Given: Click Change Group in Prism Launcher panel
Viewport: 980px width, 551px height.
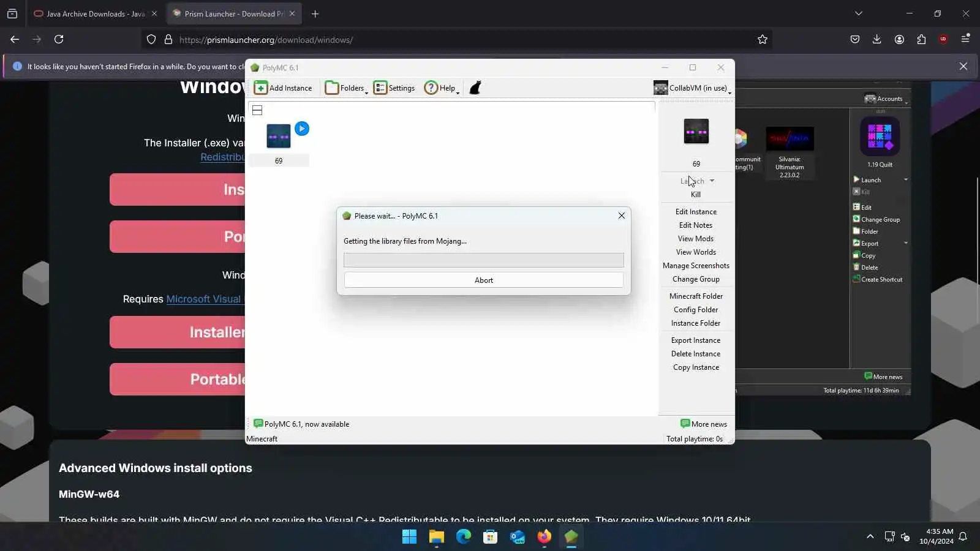Looking at the screenshot, I should pos(876,219).
